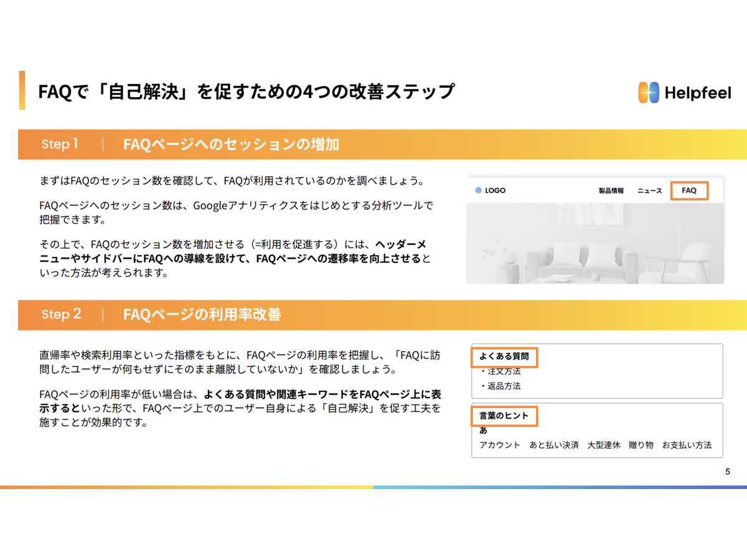Click the living room mockup image
Viewport: 747px width, 560px height.
coord(594,243)
